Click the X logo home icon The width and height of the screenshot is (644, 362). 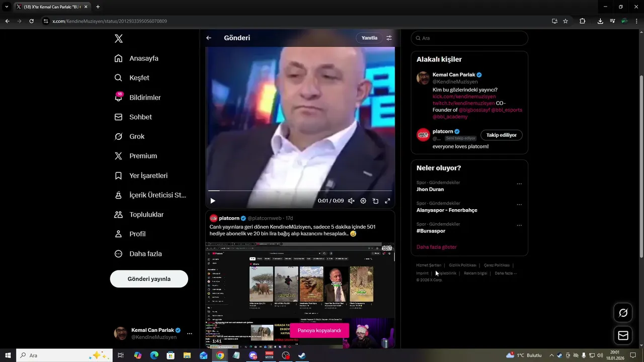[x=118, y=39]
